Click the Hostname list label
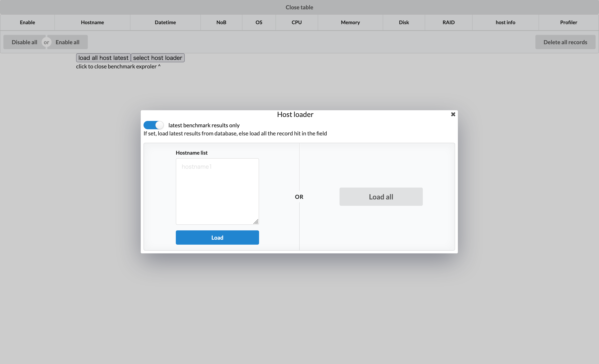599x364 pixels. click(191, 153)
